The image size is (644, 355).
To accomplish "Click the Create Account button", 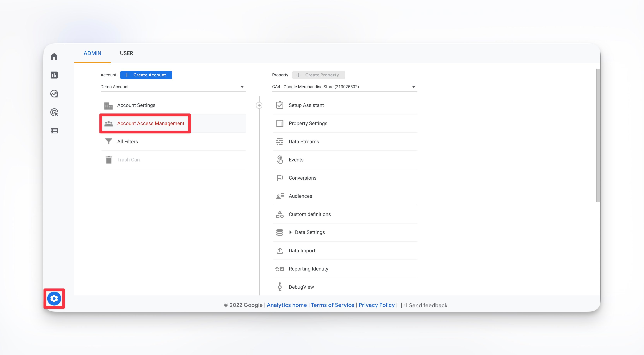I will [x=146, y=75].
